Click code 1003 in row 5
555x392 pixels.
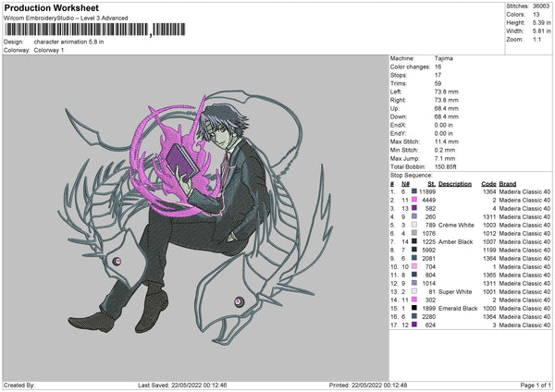[489, 225]
